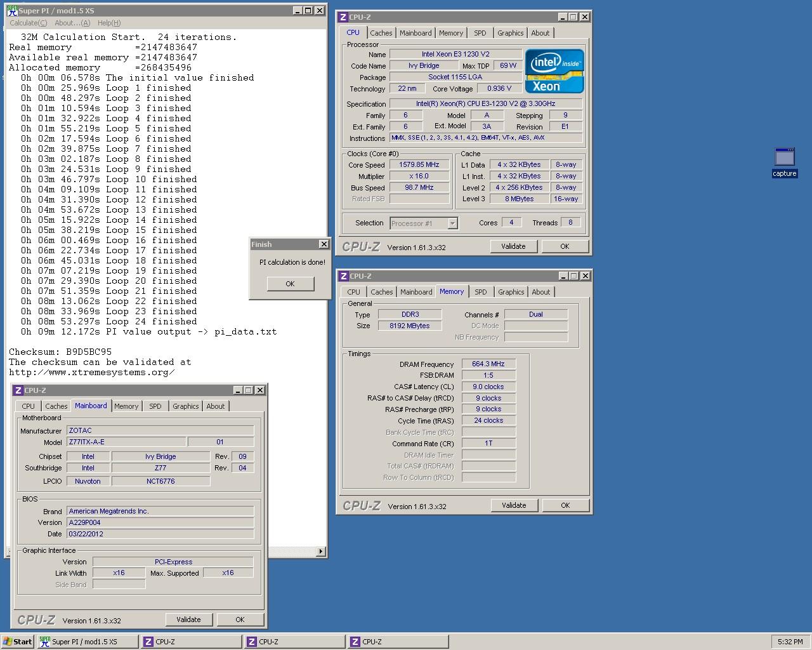Click the BIOS version A229P004 field
This screenshot has height=650, width=812.
pos(160,522)
